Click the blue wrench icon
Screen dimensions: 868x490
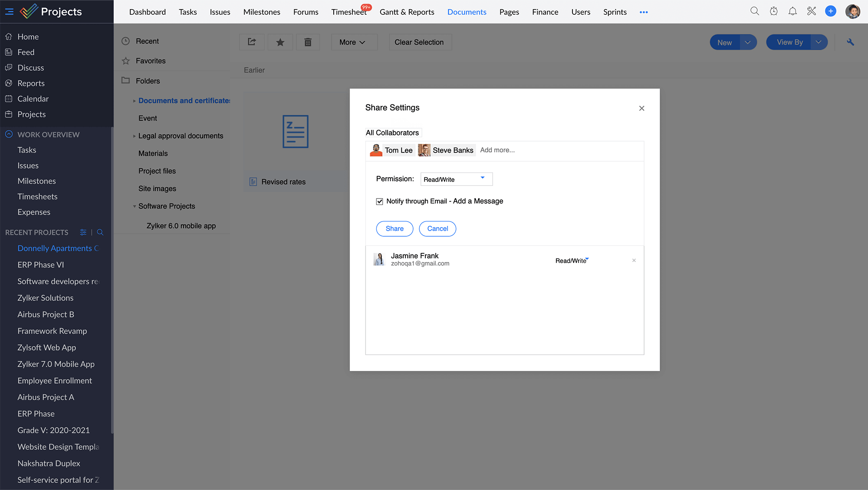click(x=850, y=42)
